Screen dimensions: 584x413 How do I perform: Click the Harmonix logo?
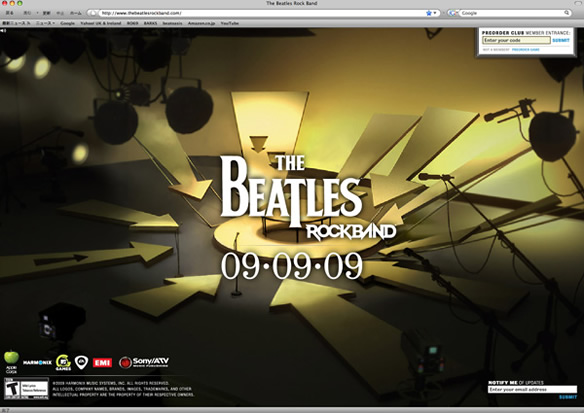(37, 362)
